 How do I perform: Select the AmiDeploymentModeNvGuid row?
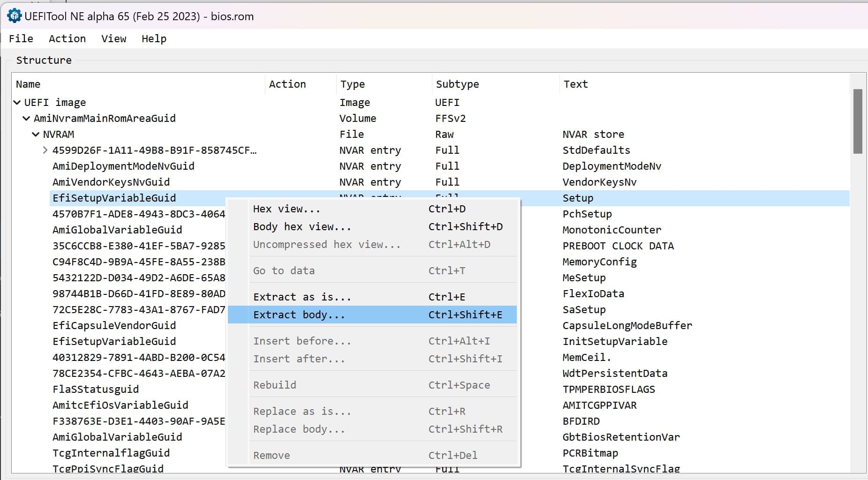pos(123,166)
